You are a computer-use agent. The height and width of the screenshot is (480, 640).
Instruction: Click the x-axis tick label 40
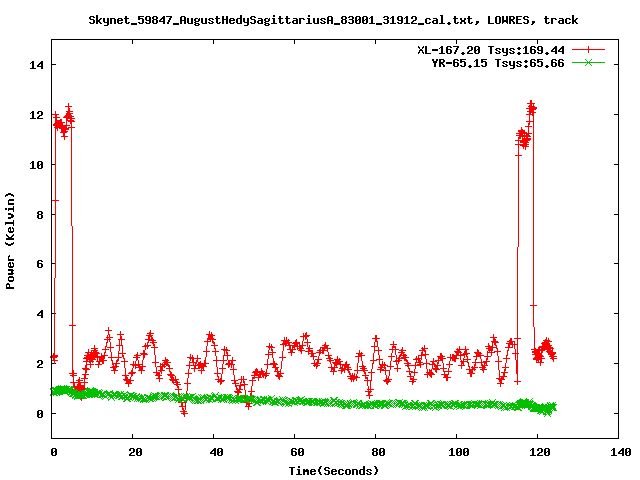216,452
